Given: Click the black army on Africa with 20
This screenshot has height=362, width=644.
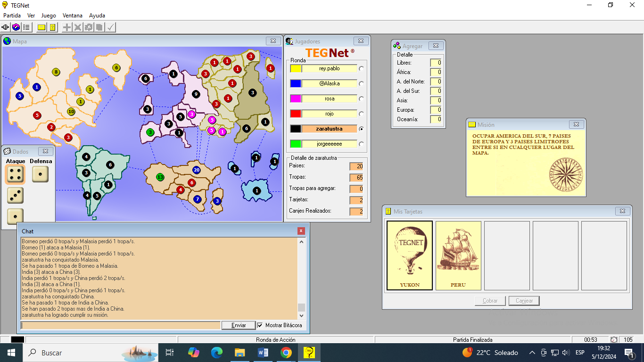Looking at the screenshot, I should point(197,170).
